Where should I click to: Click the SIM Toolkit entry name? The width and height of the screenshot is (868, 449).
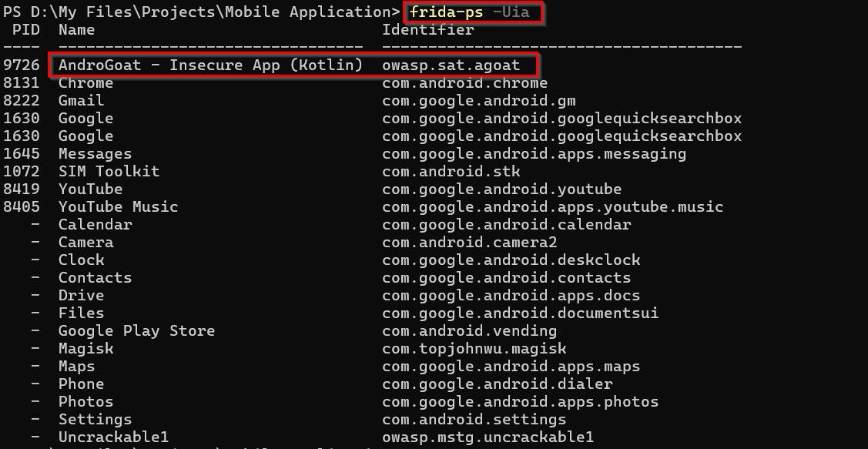109,172
